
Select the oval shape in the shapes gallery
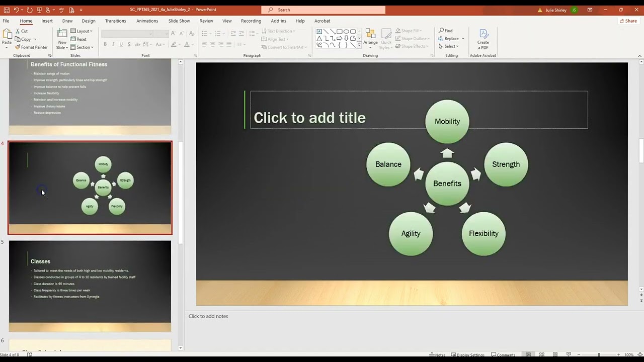(x=346, y=31)
